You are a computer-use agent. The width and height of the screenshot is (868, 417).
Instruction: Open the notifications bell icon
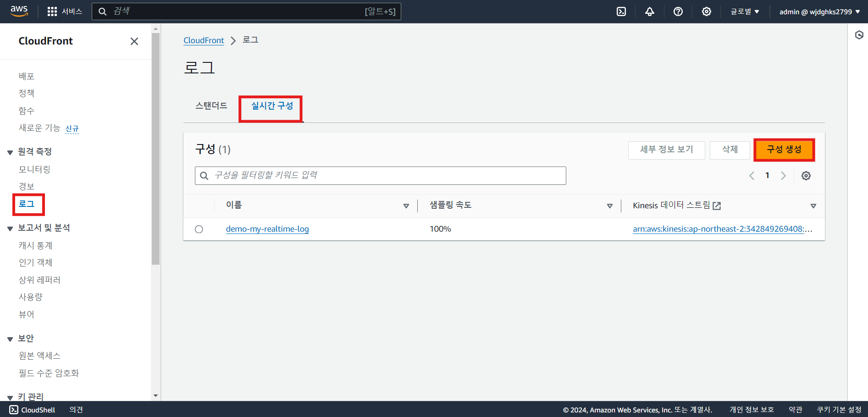(650, 11)
